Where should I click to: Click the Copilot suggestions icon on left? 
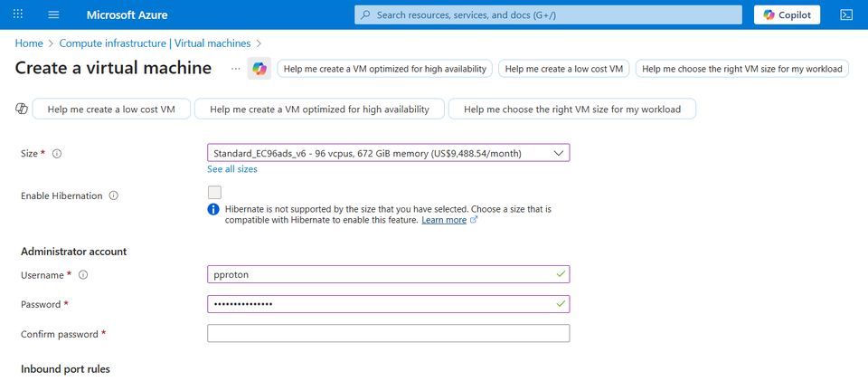click(x=22, y=109)
